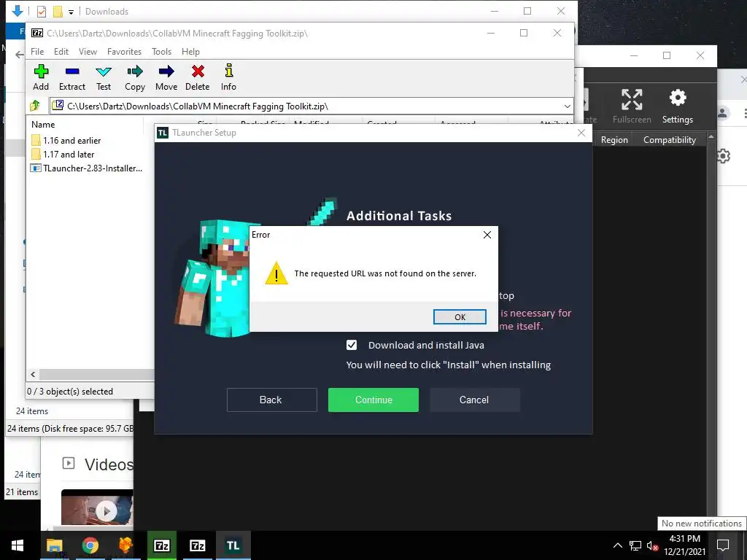The height and width of the screenshot is (560, 747).
Task: Expand the 7-Zip address path dropdown
Action: pyautogui.click(x=567, y=106)
